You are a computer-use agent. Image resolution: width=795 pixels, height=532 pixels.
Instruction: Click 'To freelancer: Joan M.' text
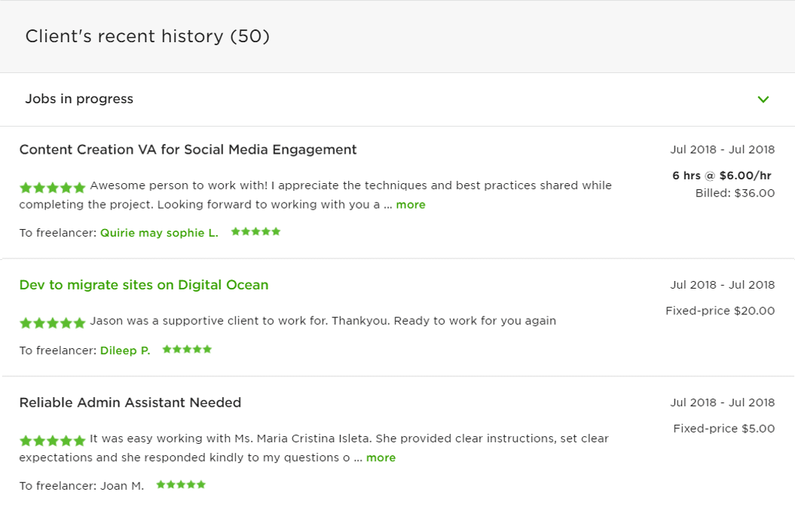81,486
